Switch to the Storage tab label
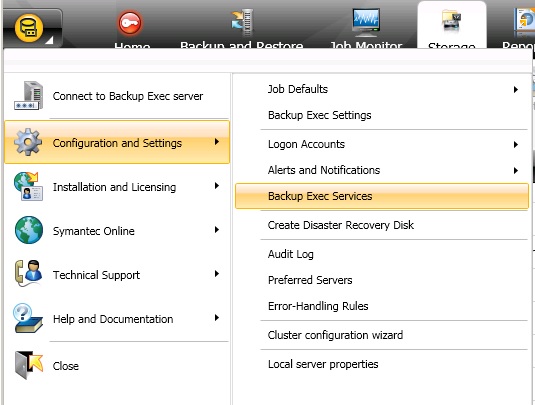Screen dimensions: 535x405 [451, 45]
